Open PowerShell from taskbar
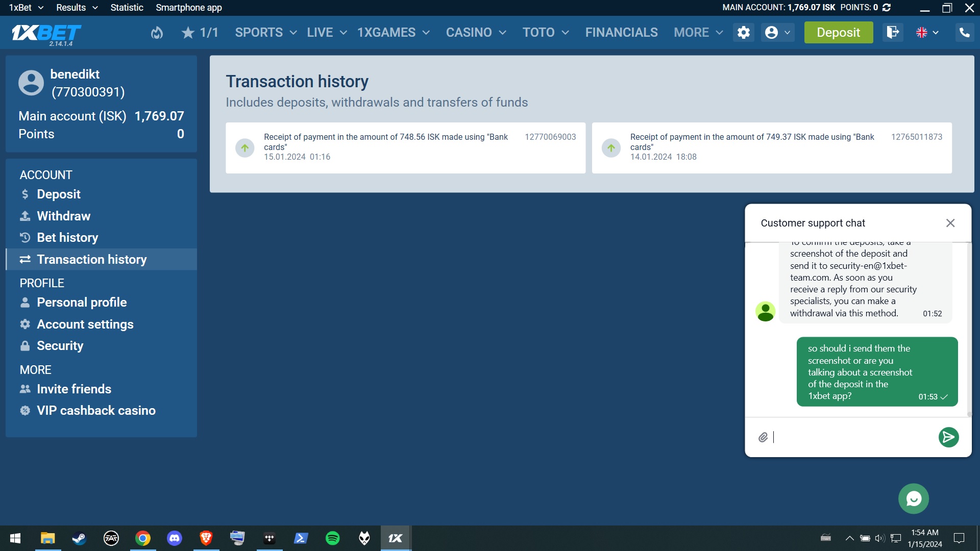Viewport: 980px width, 551px height. tap(301, 538)
